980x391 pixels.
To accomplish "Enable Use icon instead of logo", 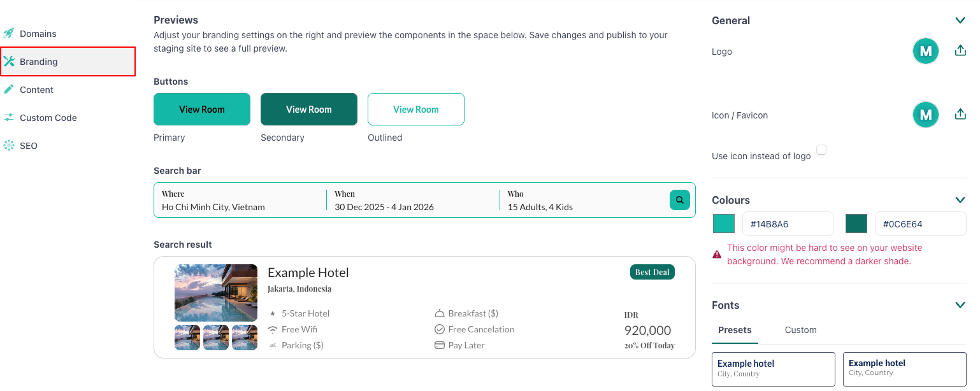I will [821, 150].
